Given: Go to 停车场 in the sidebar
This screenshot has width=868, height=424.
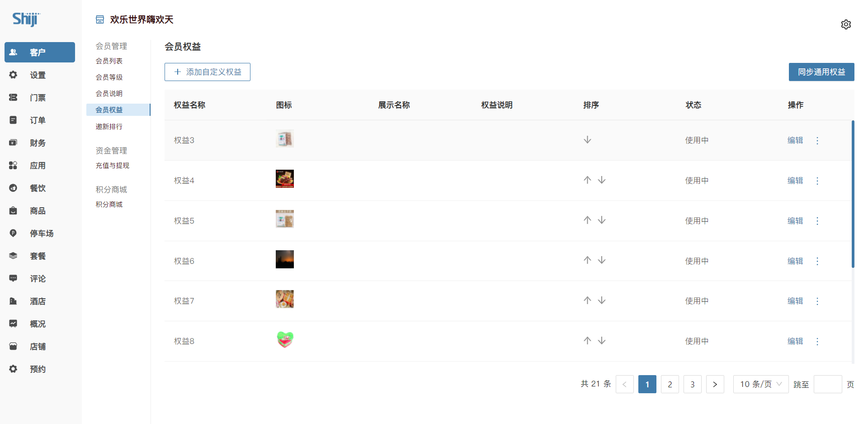Looking at the screenshot, I should [x=40, y=233].
